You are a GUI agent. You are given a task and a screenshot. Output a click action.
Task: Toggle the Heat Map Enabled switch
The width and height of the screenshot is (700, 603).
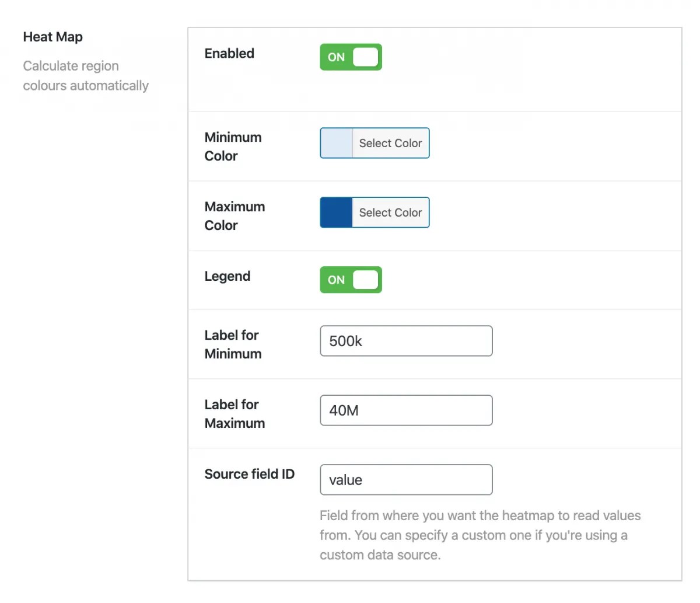click(351, 57)
